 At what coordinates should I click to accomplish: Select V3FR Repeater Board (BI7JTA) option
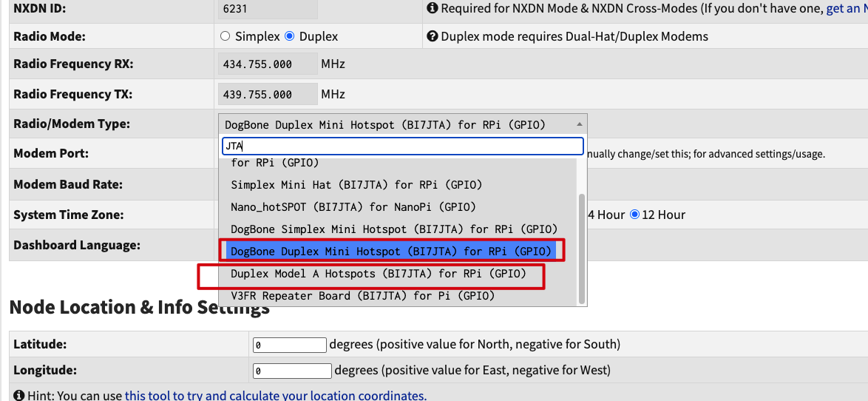362,296
